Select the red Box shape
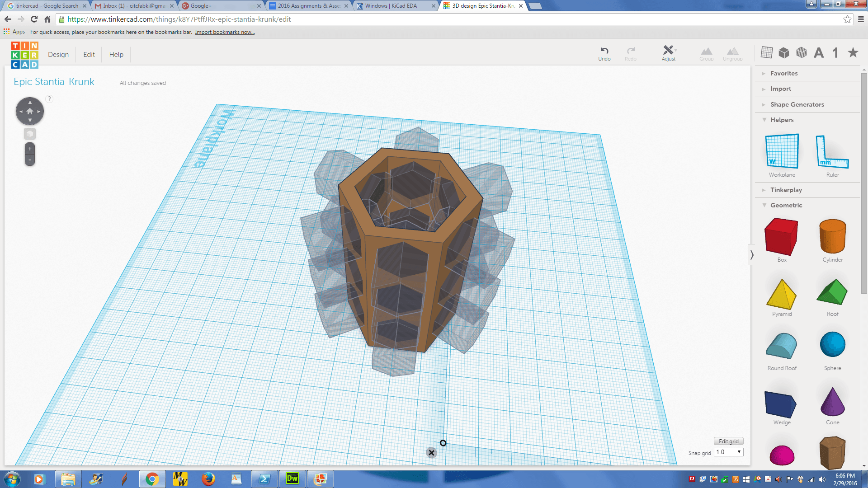Viewport: 868px width, 488px height. point(781,236)
